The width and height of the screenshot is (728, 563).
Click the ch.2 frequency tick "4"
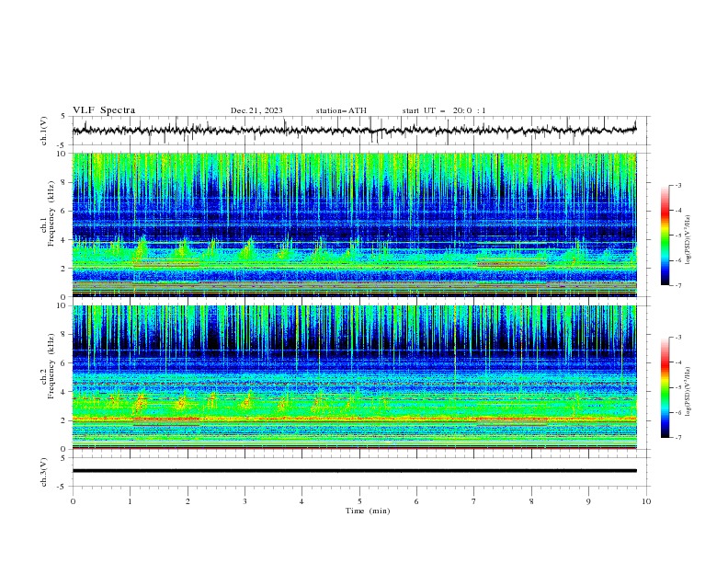pos(64,392)
